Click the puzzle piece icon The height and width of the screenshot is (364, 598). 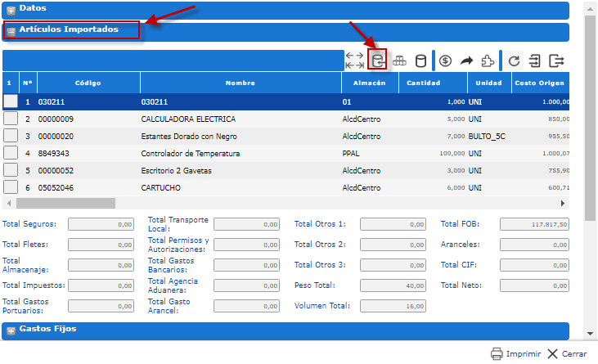point(488,61)
